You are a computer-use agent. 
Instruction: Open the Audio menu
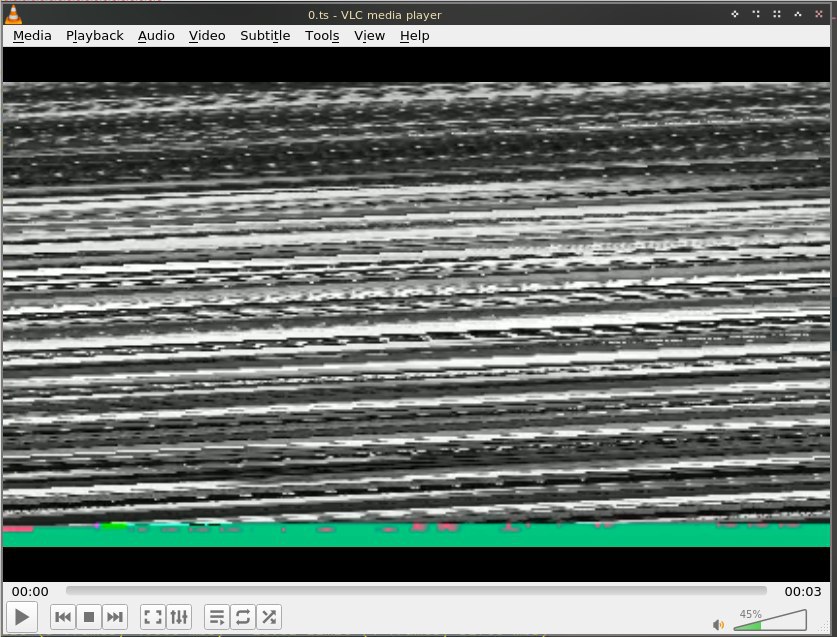point(156,36)
